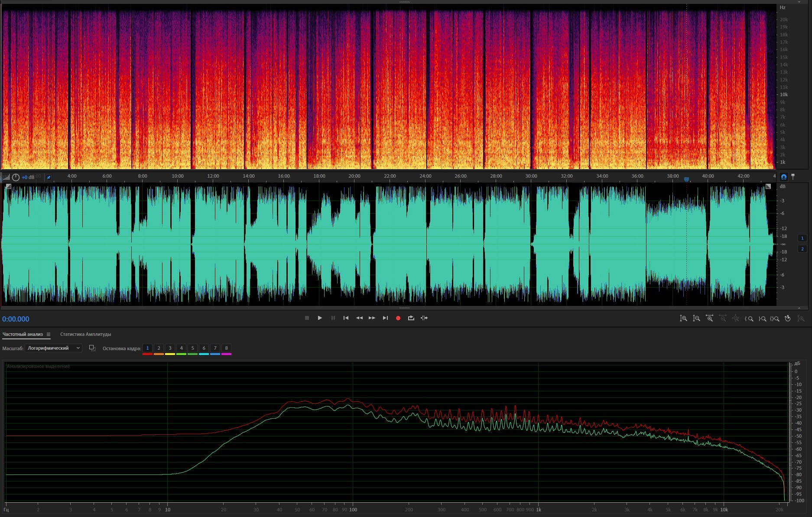Click the Гц label on analysis axis
Screen dimensions: 812x517
(6, 510)
